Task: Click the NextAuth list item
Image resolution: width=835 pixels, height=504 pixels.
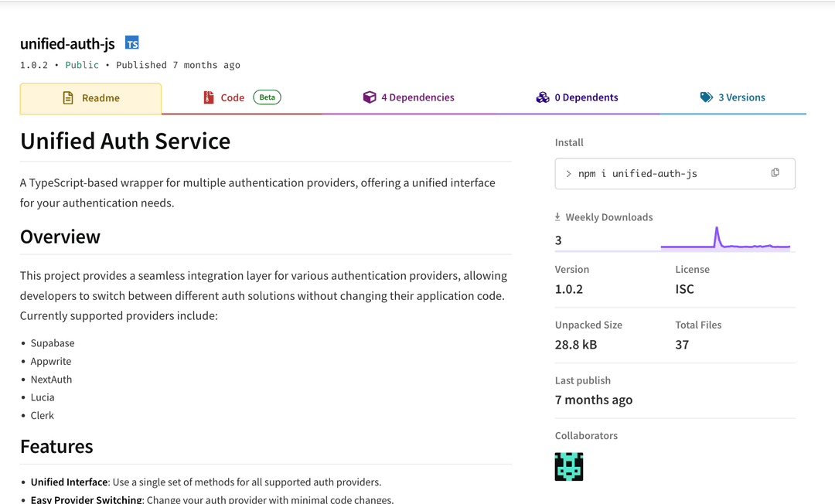Action: pyautogui.click(x=51, y=380)
